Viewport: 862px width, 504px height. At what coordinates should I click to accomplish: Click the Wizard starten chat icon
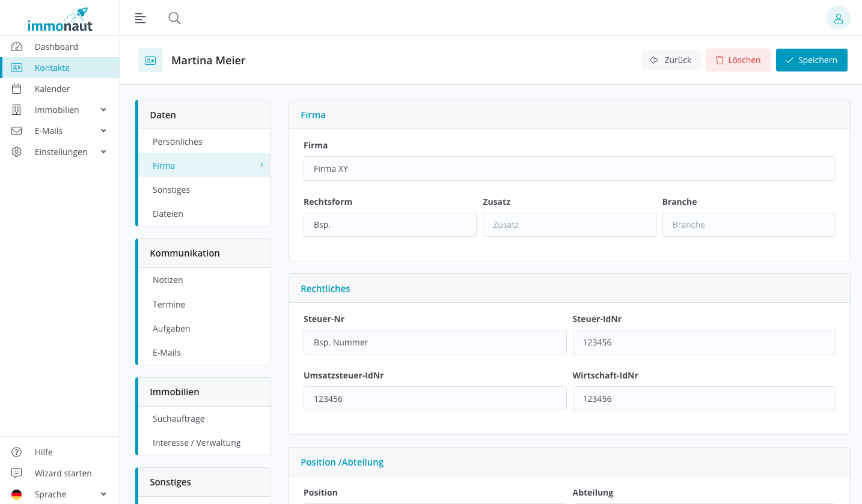[x=17, y=473]
